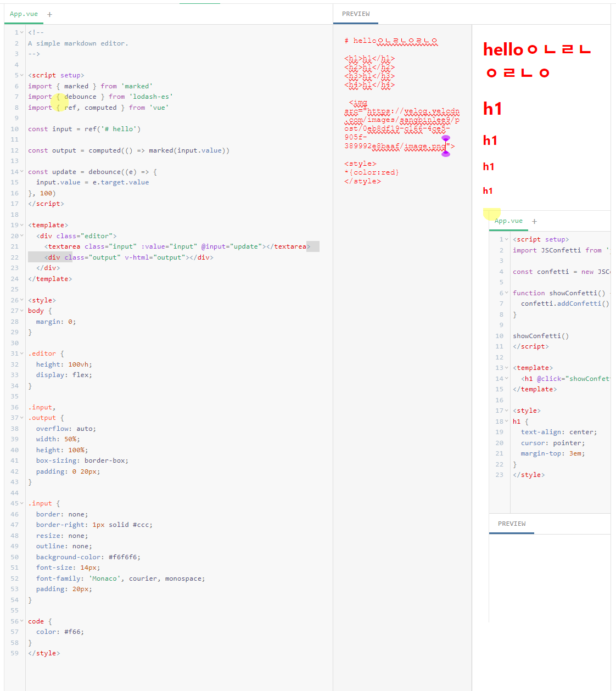Fold the .input CSS rule at line 45
Screen dimensions: 616x691
(22, 503)
